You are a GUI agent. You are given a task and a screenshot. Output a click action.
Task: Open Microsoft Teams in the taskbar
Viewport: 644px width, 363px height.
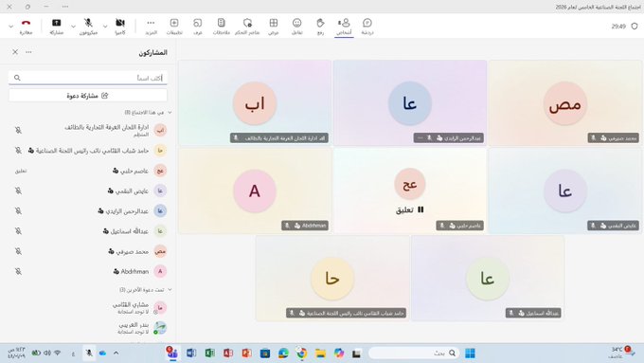coord(172,353)
